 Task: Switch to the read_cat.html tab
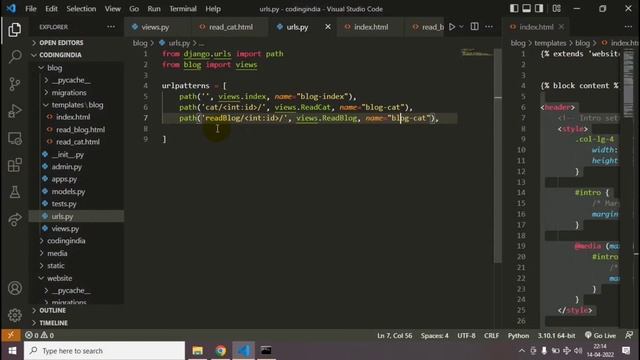tap(231, 27)
